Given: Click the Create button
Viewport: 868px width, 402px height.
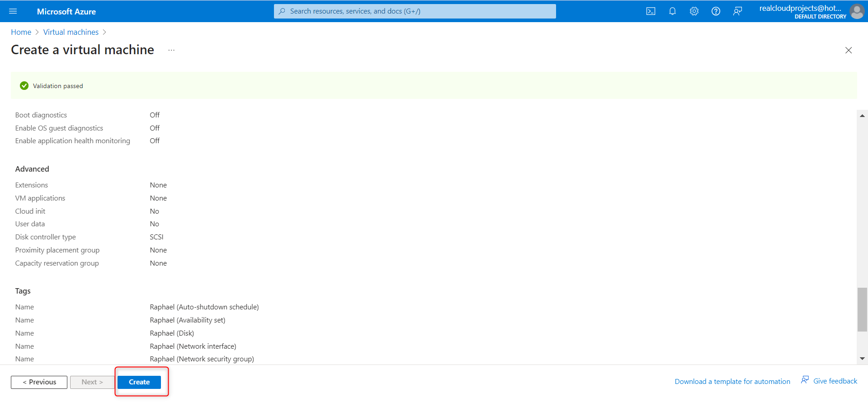Looking at the screenshot, I should click(139, 382).
